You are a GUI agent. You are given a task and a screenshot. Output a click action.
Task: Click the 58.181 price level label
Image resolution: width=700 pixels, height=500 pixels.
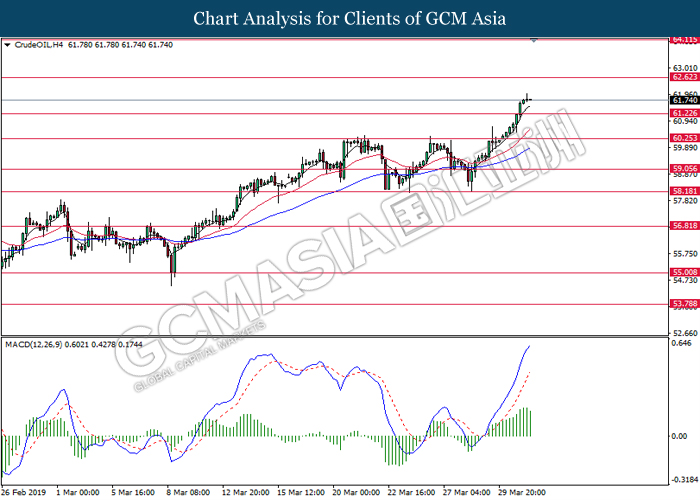(x=685, y=192)
